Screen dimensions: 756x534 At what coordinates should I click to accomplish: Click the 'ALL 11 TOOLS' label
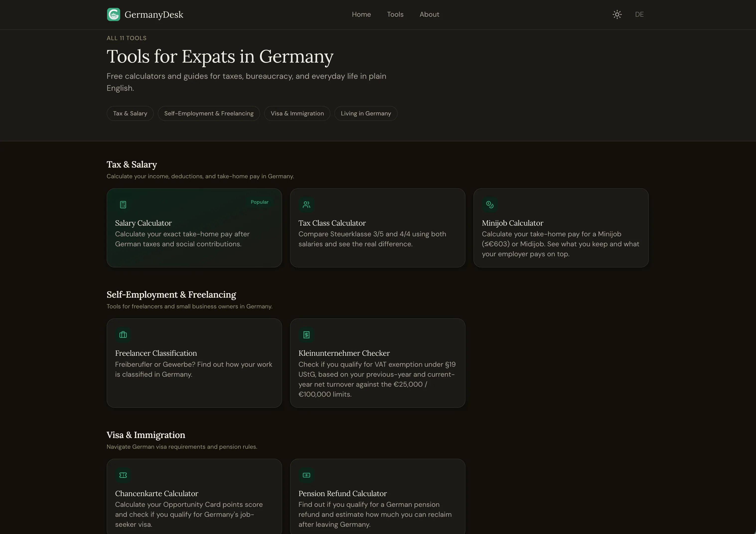point(126,38)
